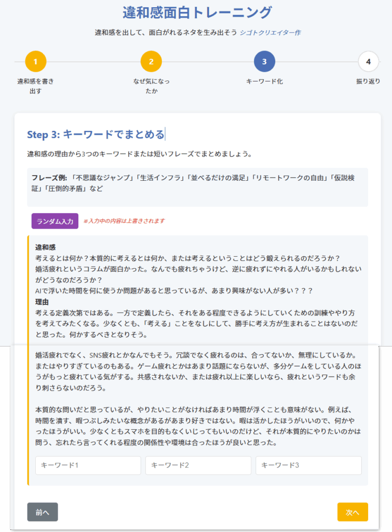The image size is (392, 532).
Task: Click the Step 3: キーワードでまとめる heading
Action: [96, 134]
